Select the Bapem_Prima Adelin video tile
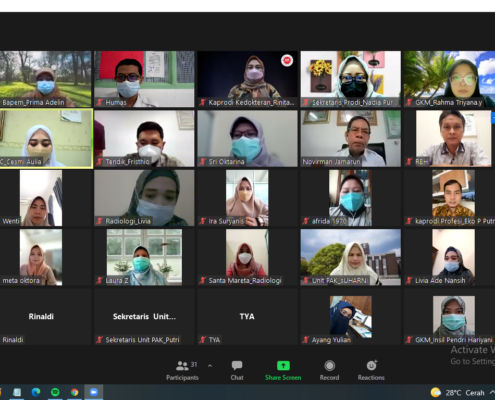 [45, 79]
